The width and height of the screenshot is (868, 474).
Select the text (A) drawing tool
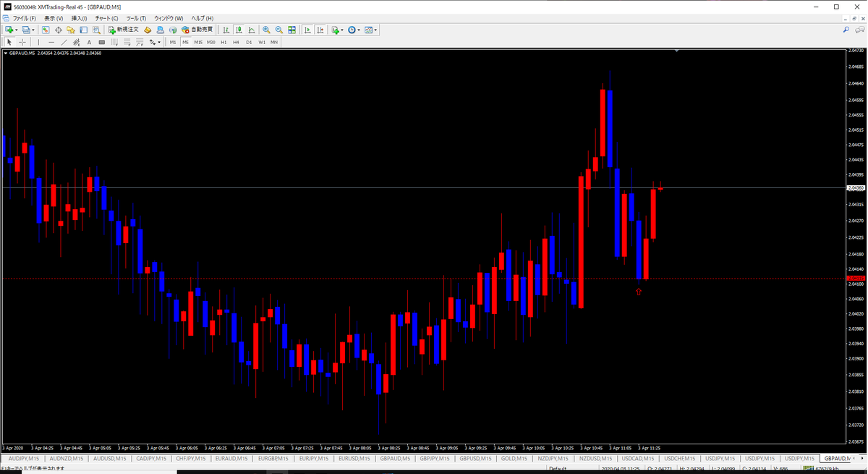coord(90,42)
